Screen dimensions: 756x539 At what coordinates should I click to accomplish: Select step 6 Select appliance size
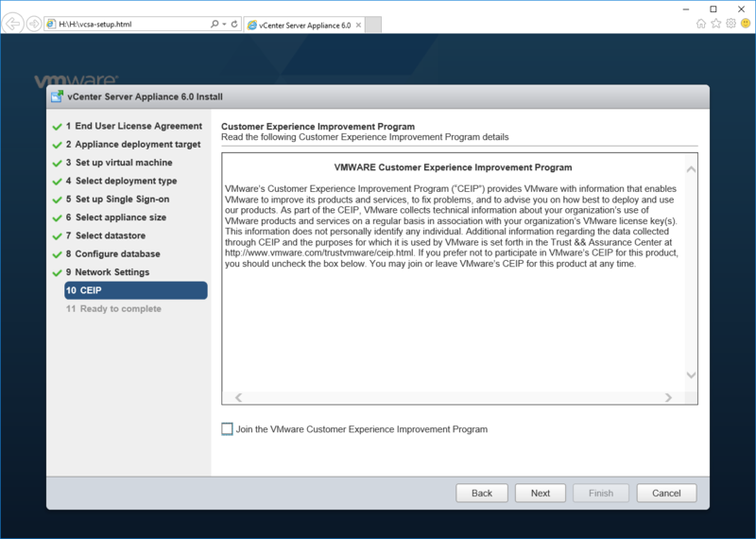116,217
